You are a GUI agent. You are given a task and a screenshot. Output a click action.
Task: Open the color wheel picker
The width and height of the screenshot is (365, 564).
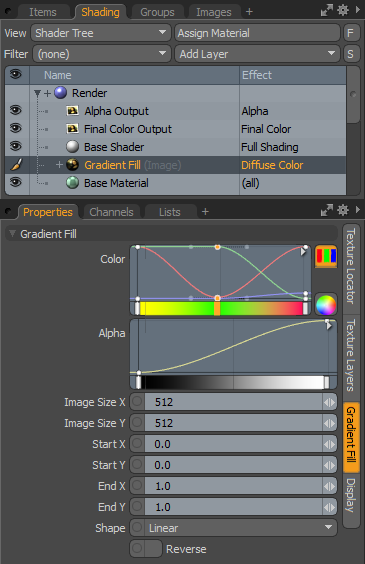[x=326, y=305]
